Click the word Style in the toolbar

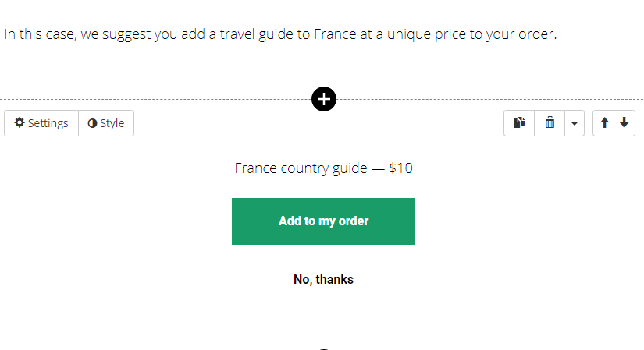[112, 123]
